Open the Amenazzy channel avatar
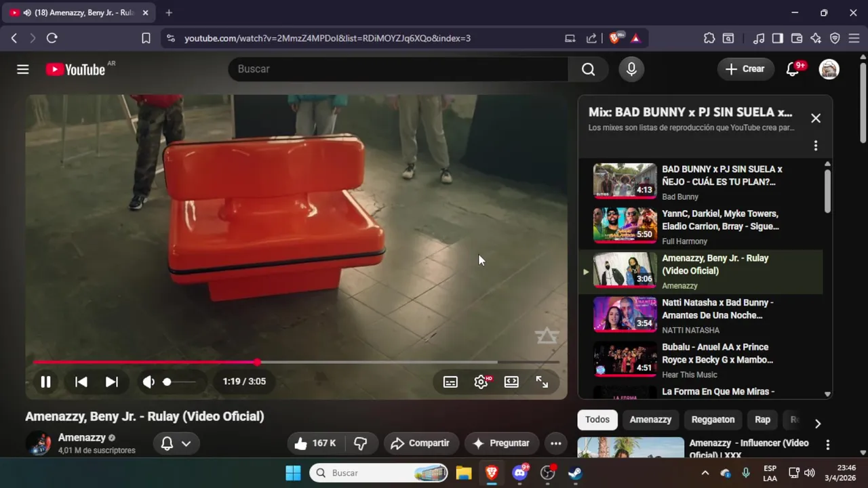Viewport: 868px width, 488px height. click(x=38, y=443)
